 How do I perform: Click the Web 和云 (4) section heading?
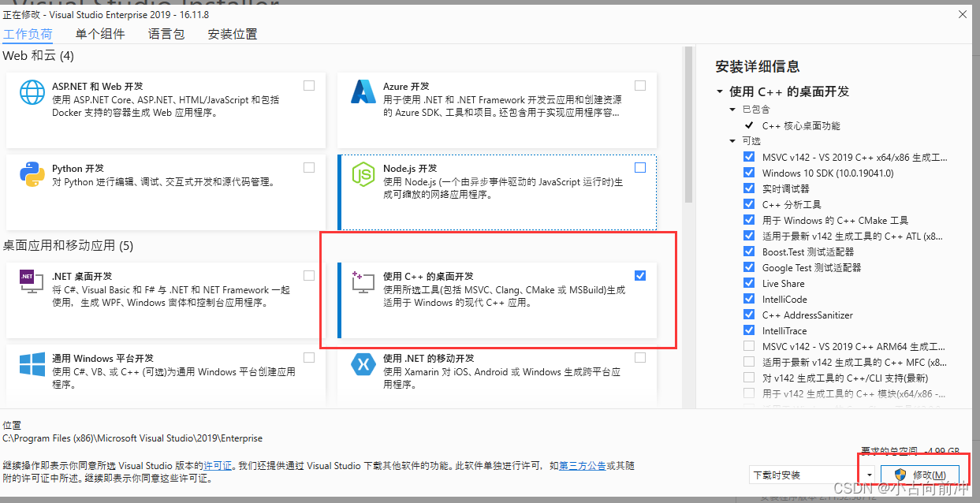[x=38, y=55]
